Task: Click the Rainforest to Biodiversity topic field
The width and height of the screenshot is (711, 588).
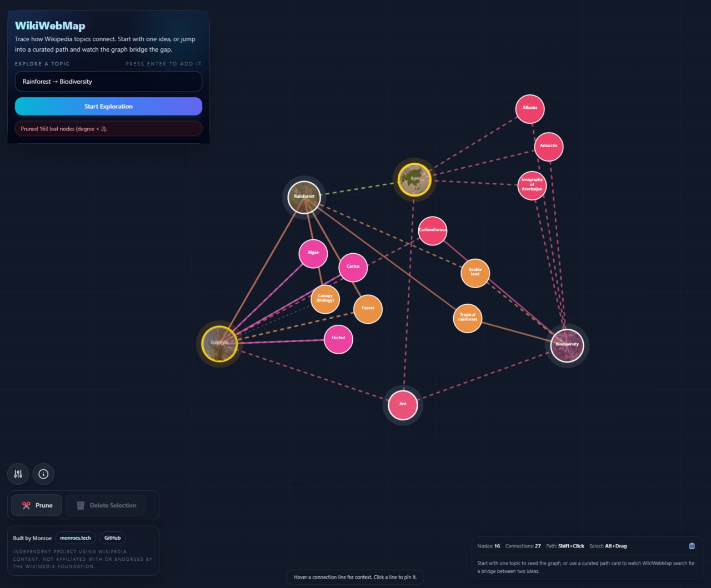Action: pyautogui.click(x=108, y=82)
